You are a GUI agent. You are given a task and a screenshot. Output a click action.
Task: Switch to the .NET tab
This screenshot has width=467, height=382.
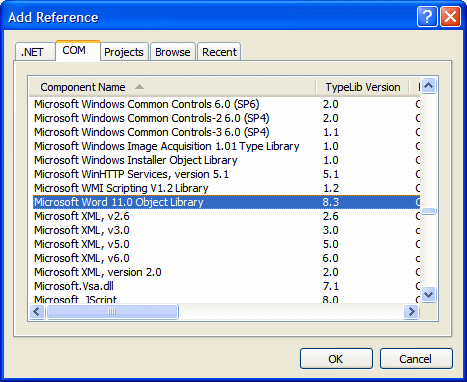35,52
